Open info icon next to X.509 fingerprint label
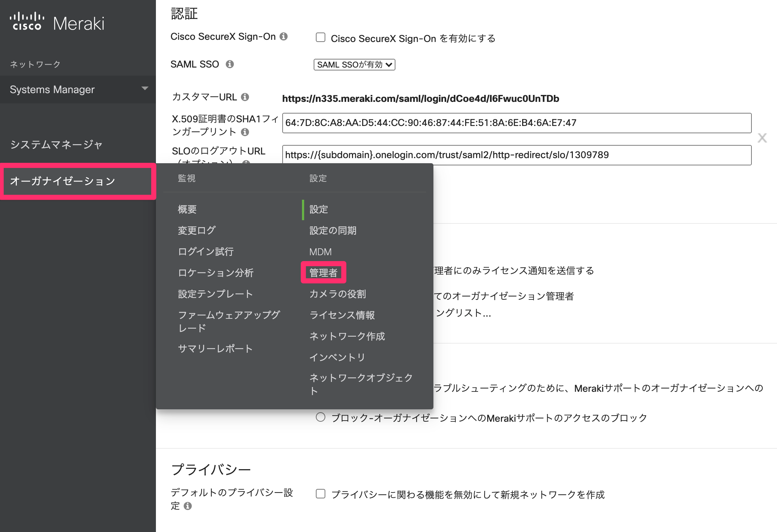Screen dimensions: 777x532 coord(245,132)
